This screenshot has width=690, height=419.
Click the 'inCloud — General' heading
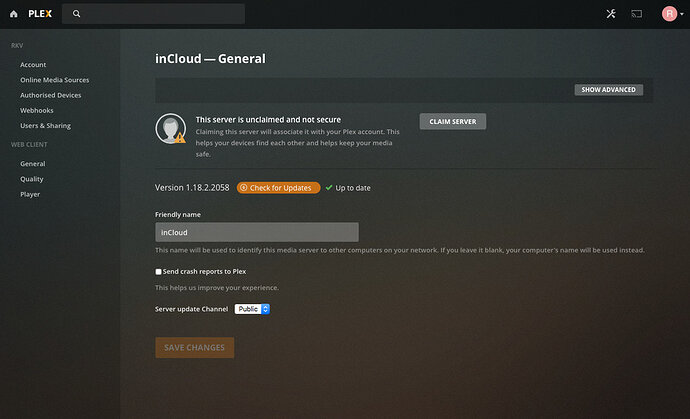[x=210, y=59]
